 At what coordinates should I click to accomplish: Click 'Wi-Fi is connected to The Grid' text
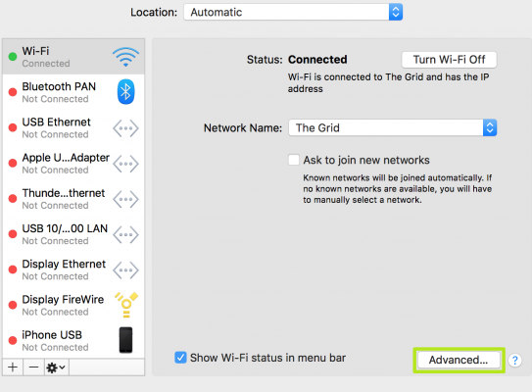[389, 83]
